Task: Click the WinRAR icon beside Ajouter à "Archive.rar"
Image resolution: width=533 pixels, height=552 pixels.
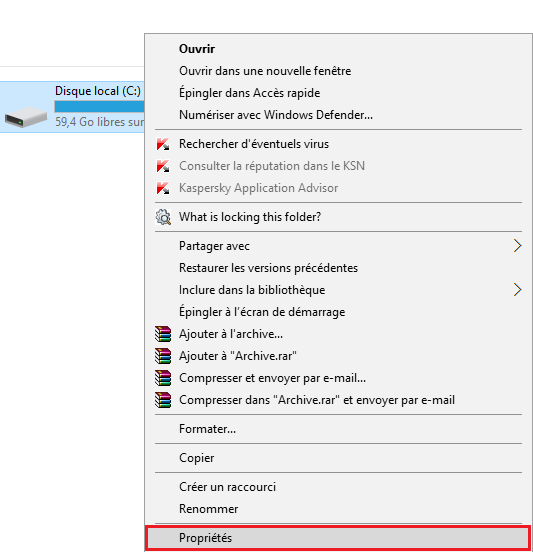Action: point(163,356)
